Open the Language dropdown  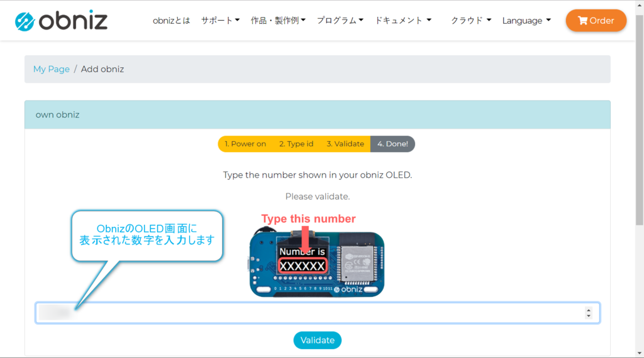[x=526, y=21]
